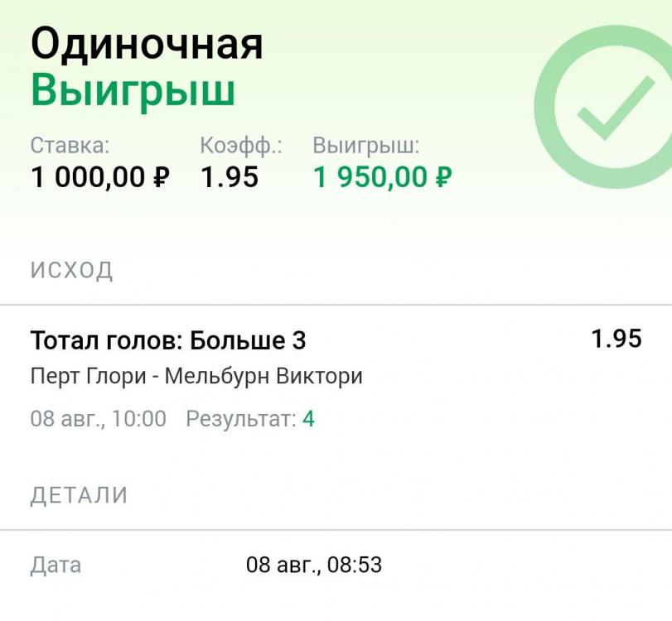Click the "Мельбурн Виктори" team name

pyautogui.click(x=263, y=376)
